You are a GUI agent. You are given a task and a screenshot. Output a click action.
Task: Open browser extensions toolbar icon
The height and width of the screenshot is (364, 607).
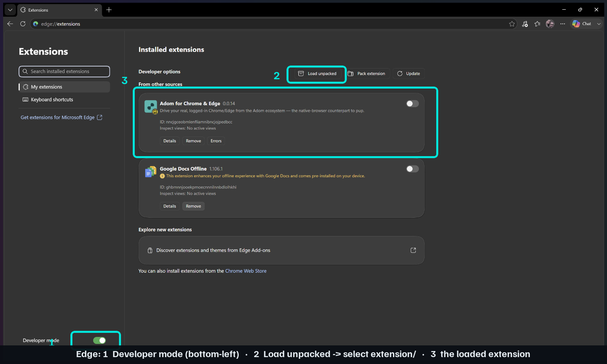[525, 24]
